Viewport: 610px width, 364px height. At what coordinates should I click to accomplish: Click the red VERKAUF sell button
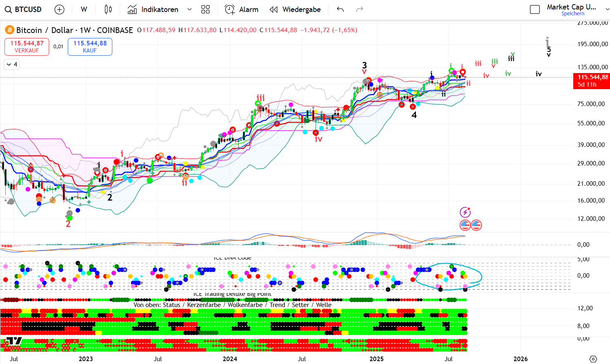[27, 47]
